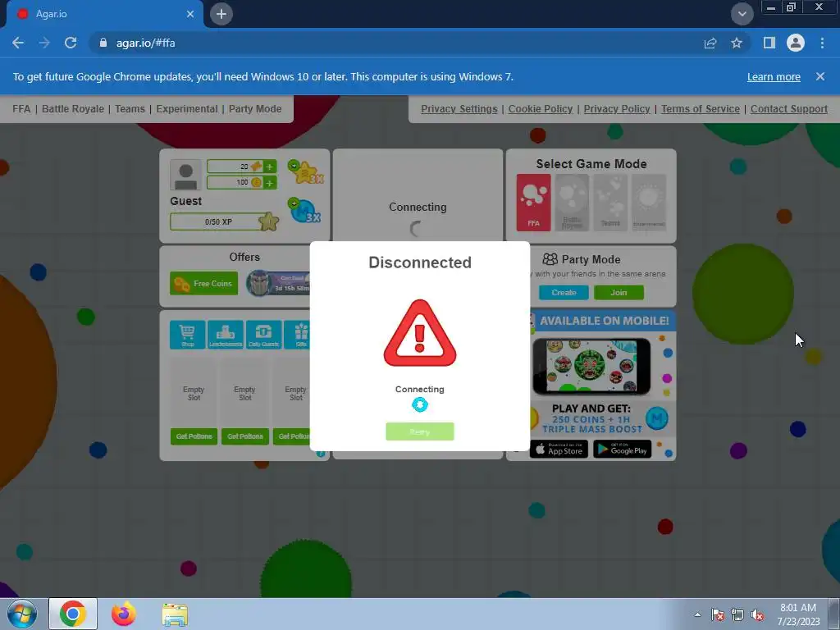Click the Chrome taskbar icon
Viewport: 840px width, 630px height.
pyautogui.click(x=73, y=614)
